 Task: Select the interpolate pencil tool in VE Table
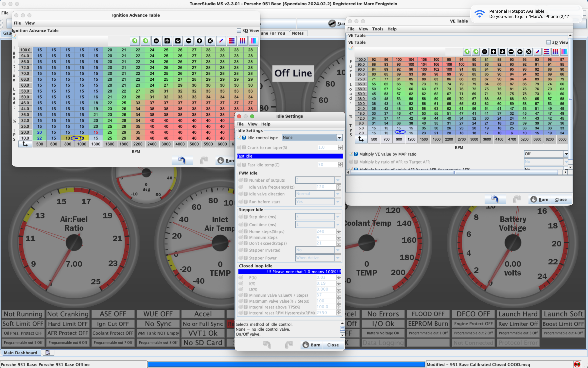click(538, 52)
